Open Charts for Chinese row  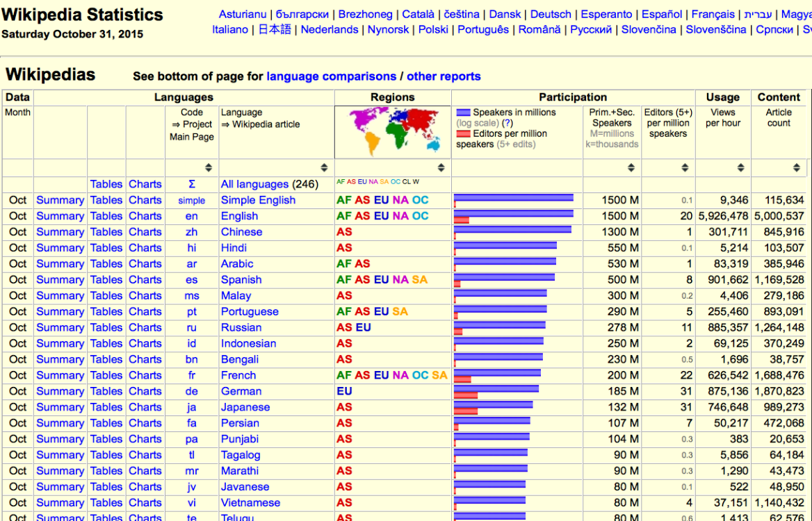coord(145,232)
